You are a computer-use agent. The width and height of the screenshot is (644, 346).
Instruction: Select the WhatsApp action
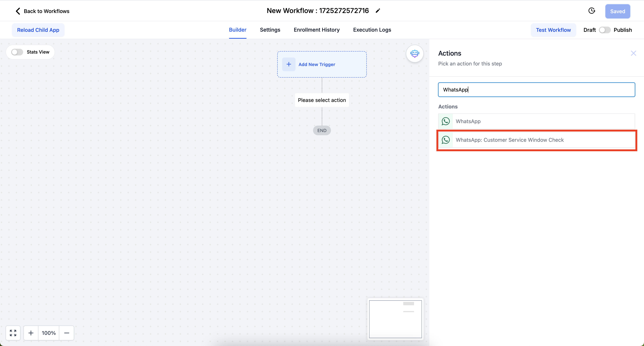pos(536,121)
